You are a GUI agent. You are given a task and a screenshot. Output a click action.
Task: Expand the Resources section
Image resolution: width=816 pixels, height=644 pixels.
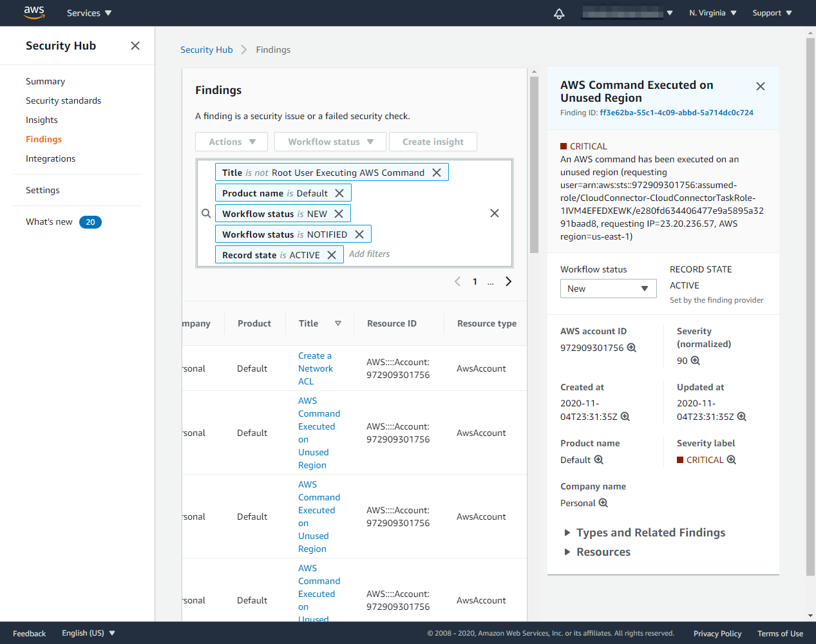(x=597, y=552)
